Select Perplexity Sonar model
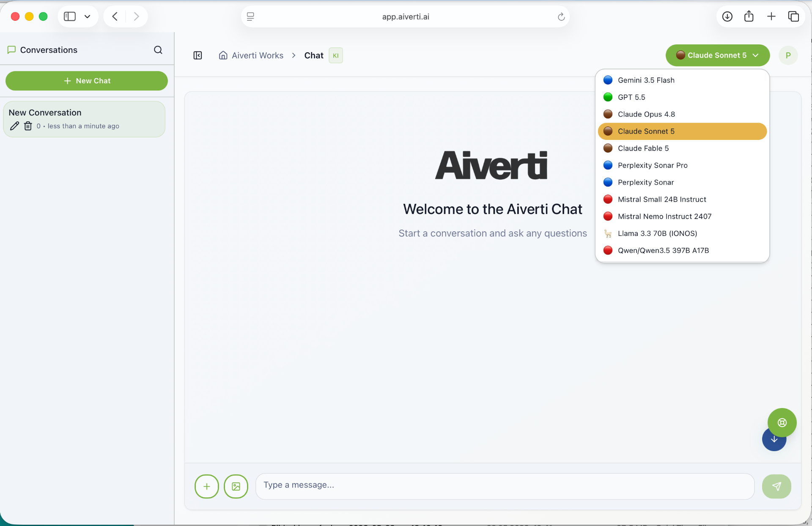 682,182
